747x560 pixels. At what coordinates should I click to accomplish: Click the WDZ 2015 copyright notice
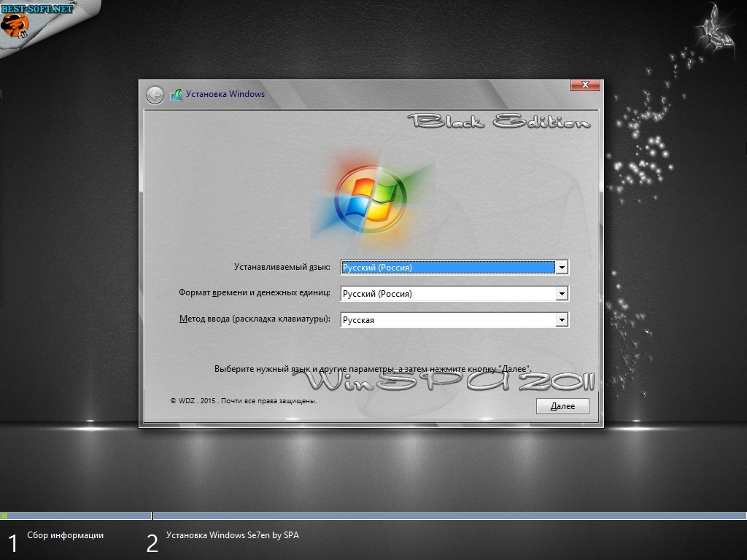244,401
